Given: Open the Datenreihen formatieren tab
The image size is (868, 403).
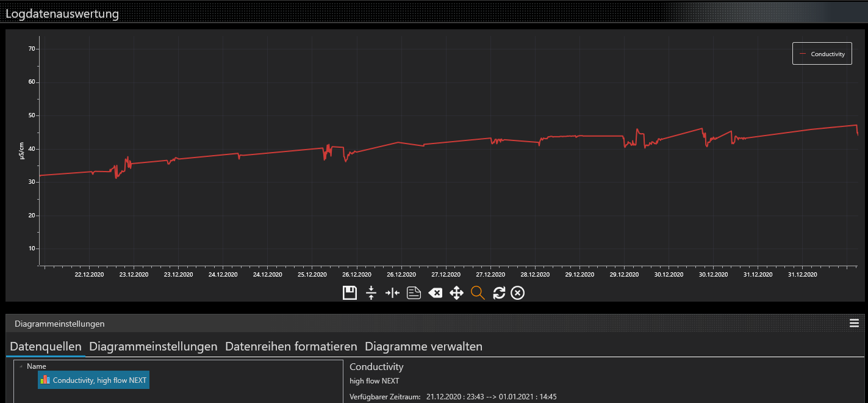Looking at the screenshot, I should point(291,347).
